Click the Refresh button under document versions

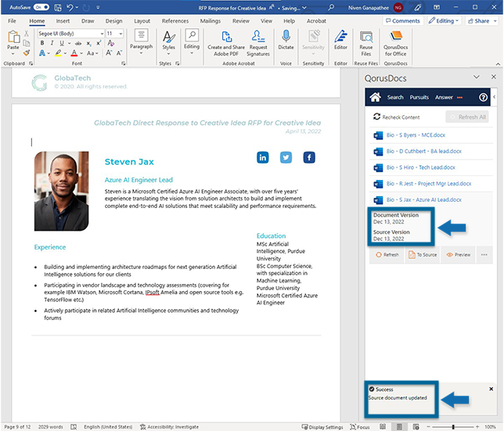click(387, 255)
